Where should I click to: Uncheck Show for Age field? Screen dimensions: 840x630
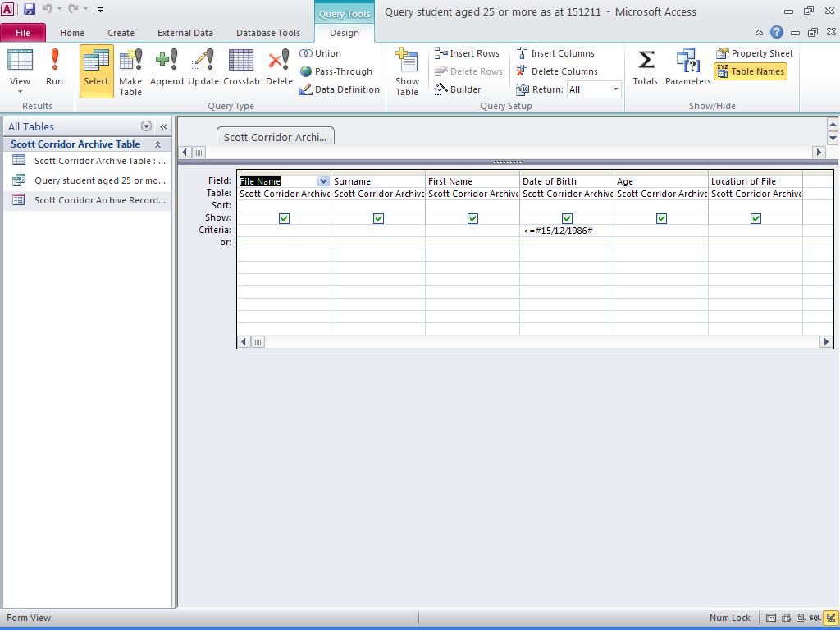point(661,218)
